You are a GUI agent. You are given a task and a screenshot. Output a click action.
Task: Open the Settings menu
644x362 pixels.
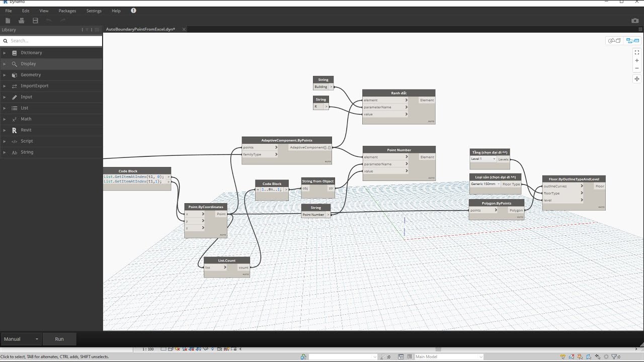(x=94, y=11)
